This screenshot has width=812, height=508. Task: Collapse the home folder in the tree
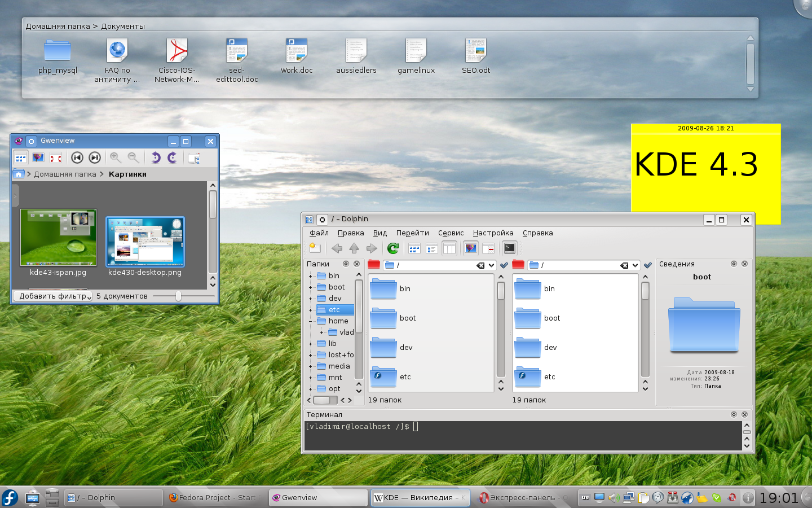[310, 321]
